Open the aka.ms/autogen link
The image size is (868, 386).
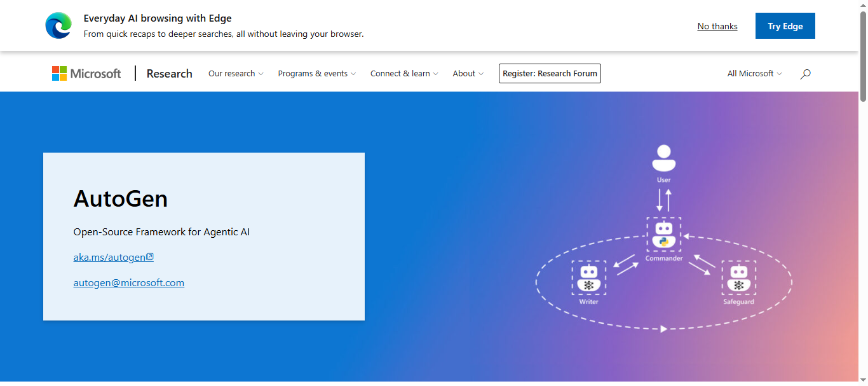109,258
